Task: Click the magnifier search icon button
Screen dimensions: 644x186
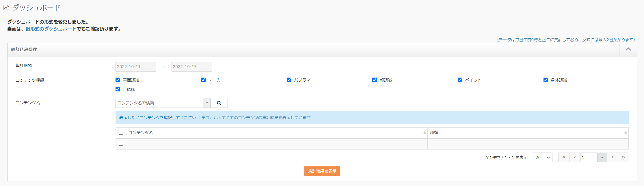Action: (219, 103)
